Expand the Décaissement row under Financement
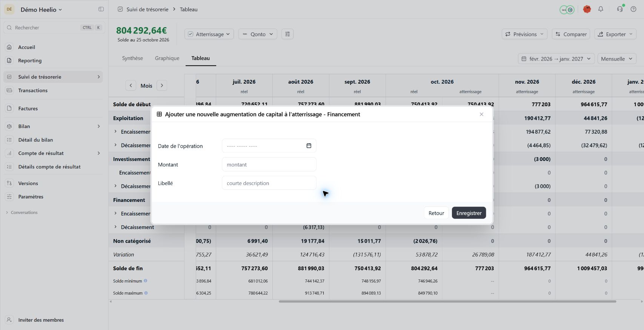This screenshot has height=330, width=644. (115, 227)
